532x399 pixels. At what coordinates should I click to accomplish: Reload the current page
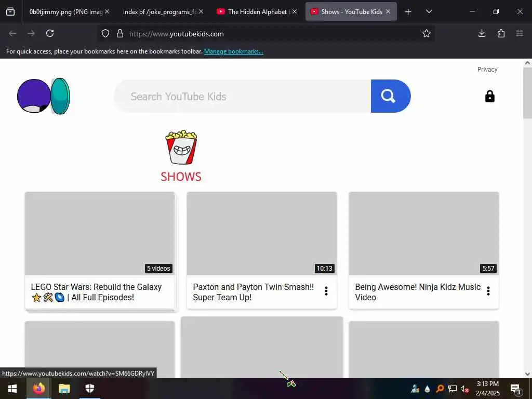pyautogui.click(x=50, y=33)
